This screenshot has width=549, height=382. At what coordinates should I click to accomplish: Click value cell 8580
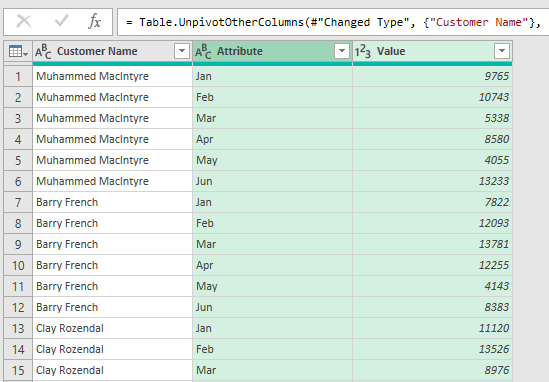(x=432, y=139)
